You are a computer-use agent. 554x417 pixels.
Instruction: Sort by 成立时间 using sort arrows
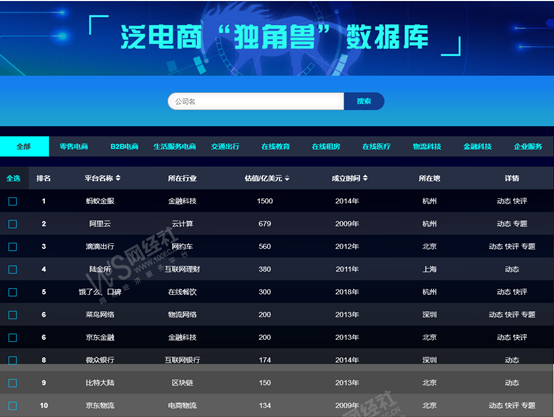point(365,178)
